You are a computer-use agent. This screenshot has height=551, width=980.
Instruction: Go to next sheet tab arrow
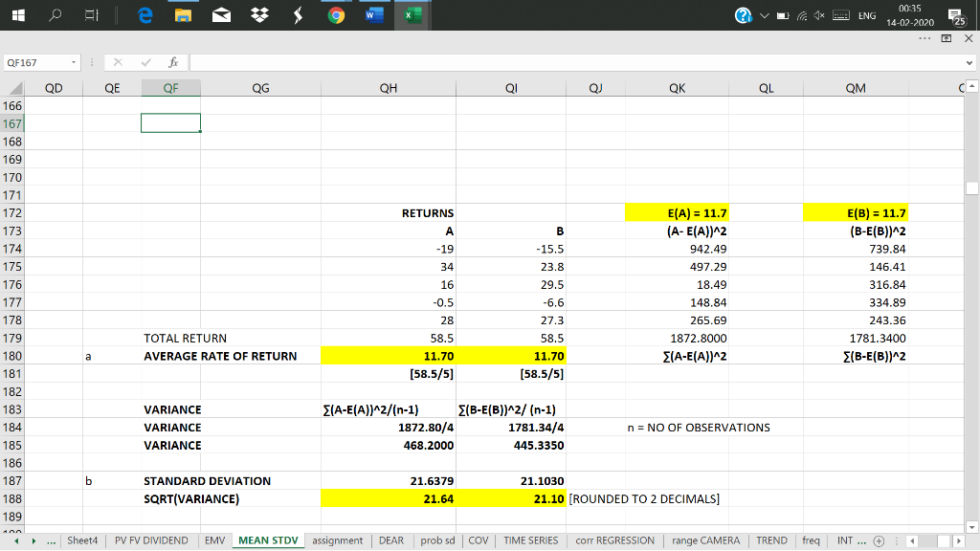pyautogui.click(x=33, y=541)
